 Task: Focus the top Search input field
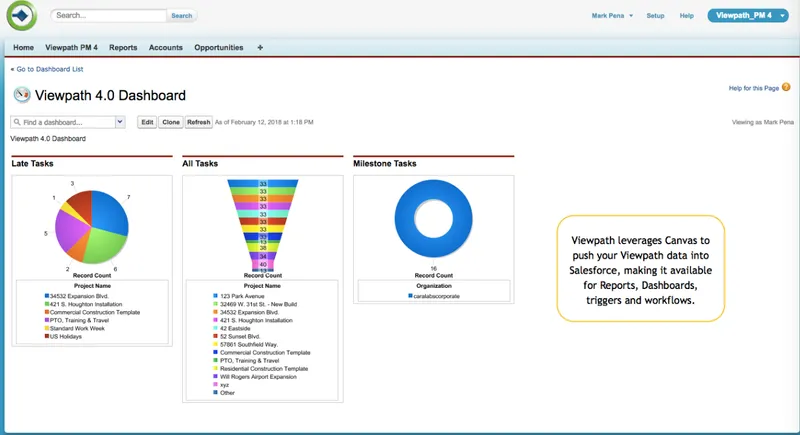[x=109, y=15]
